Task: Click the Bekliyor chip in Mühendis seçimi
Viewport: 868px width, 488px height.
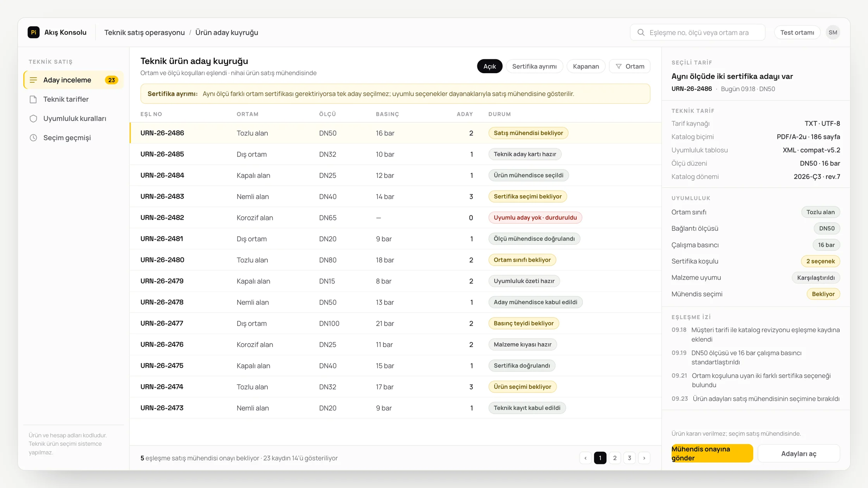Action: coord(823,294)
